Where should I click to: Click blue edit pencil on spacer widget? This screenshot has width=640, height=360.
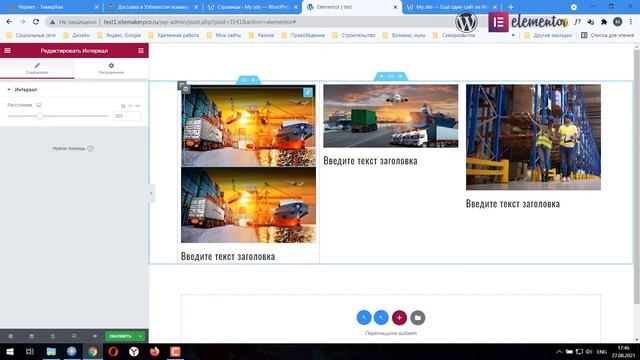click(x=308, y=92)
